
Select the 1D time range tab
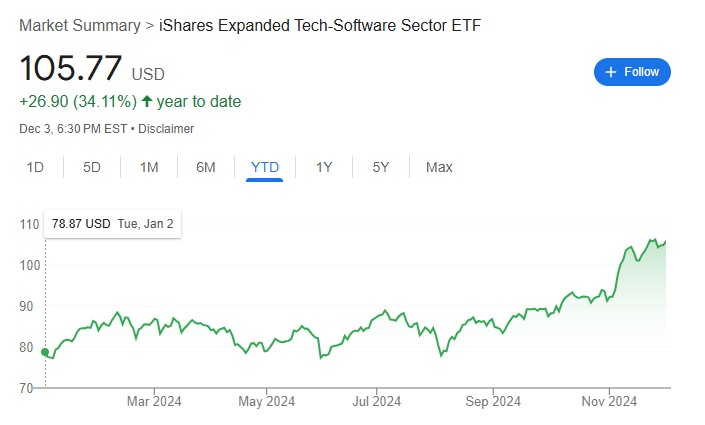pos(35,167)
